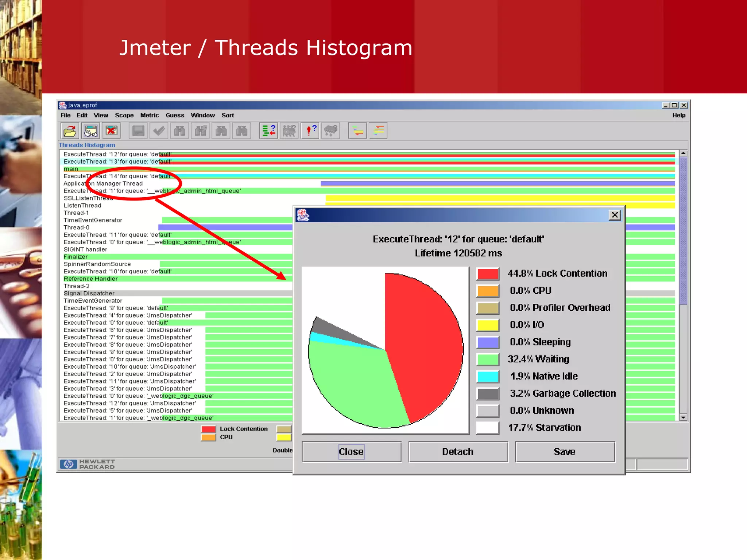Click the pie chart dialog title icon
747x560 pixels.
tap(303, 215)
